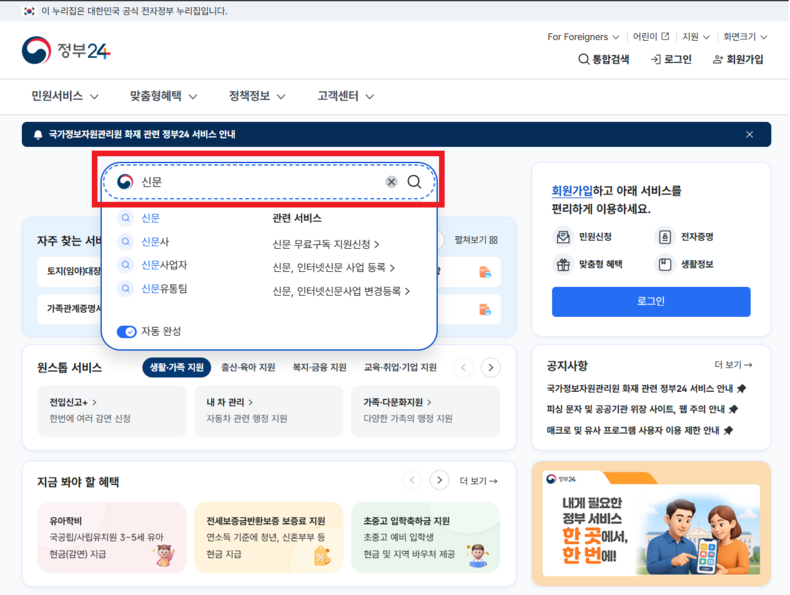
Task: Click the magnifier search icon in search box
Action: [x=414, y=182]
